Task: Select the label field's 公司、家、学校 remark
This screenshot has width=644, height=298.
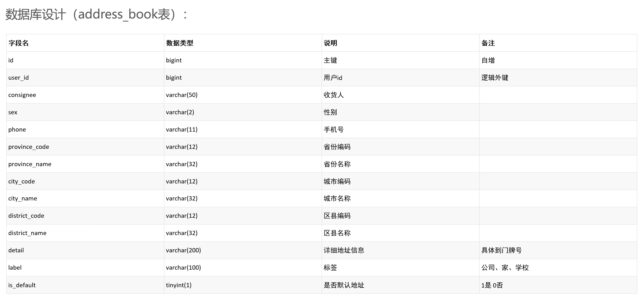Action: point(506,267)
